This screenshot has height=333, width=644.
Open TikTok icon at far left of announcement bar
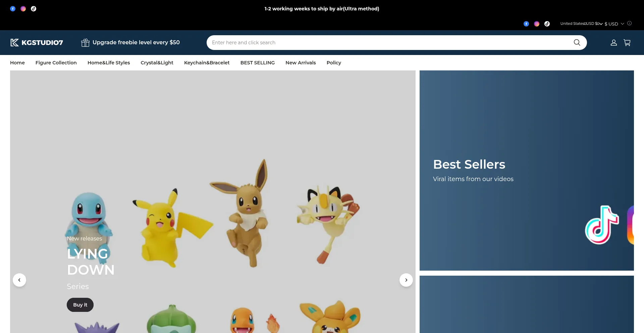click(x=34, y=9)
